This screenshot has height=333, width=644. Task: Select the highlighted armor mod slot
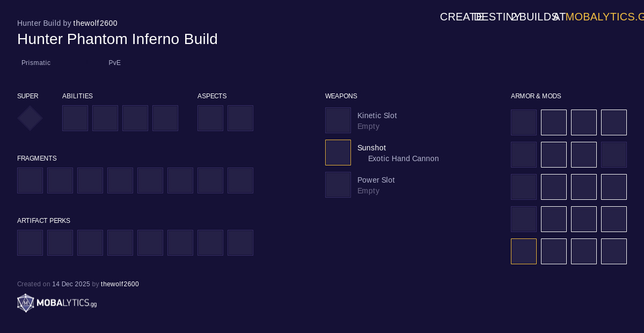pos(524,251)
